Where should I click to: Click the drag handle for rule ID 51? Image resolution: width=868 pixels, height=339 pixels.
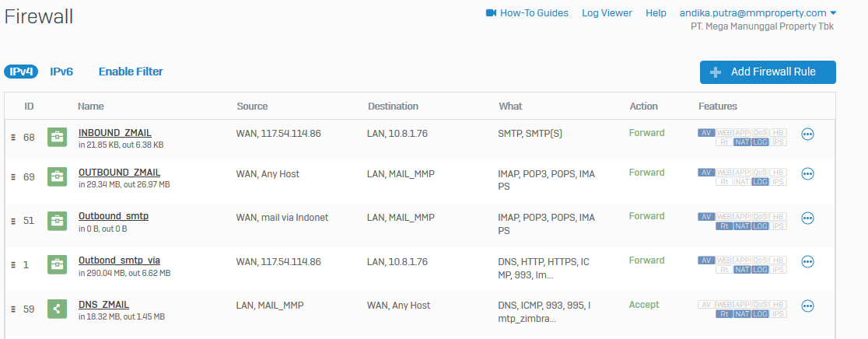(13, 222)
